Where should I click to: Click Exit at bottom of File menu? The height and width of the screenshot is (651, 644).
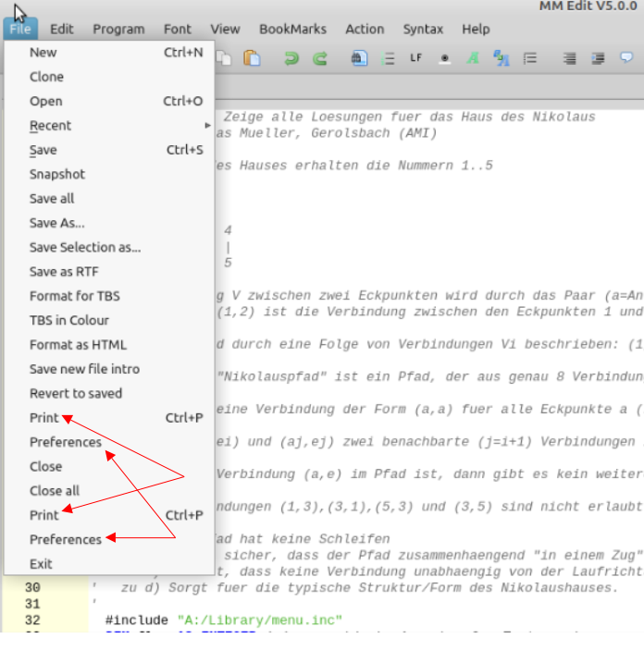coord(41,564)
